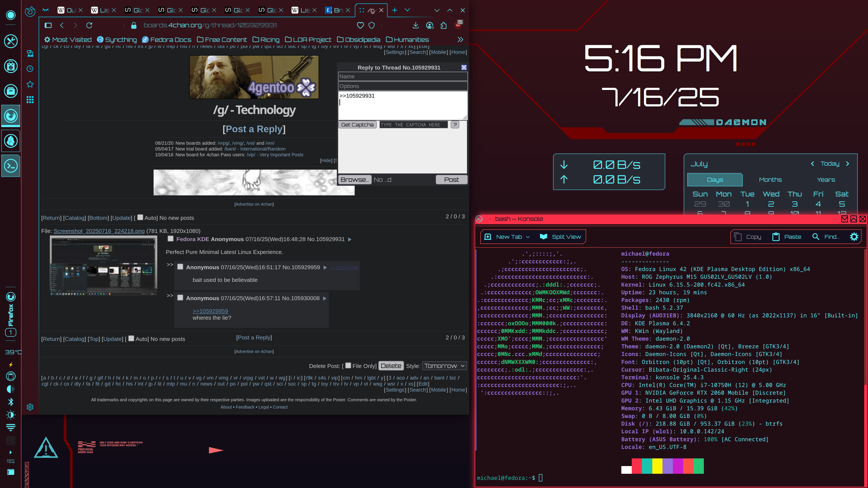Switch calendar to Years view
Screen dimensions: 868x488
(x=826, y=179)
